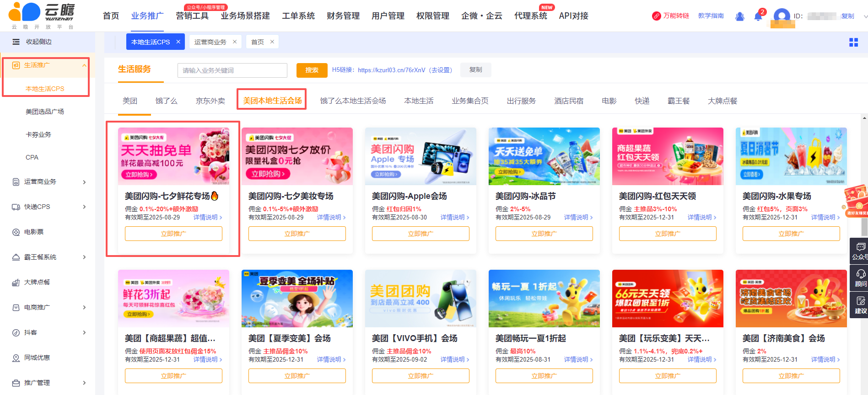
Task: Click the 运营商业务 sidebar icon
Action: pos(16,182)
